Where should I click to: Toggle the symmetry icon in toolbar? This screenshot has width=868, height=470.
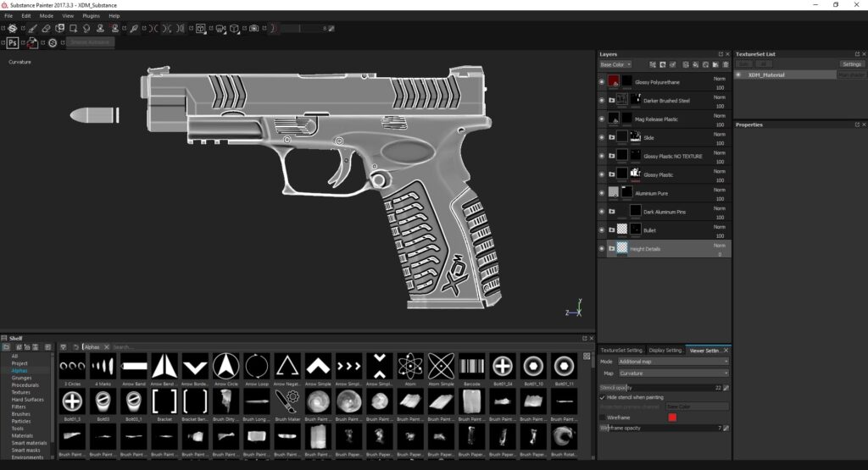click(x=153, y=28)
